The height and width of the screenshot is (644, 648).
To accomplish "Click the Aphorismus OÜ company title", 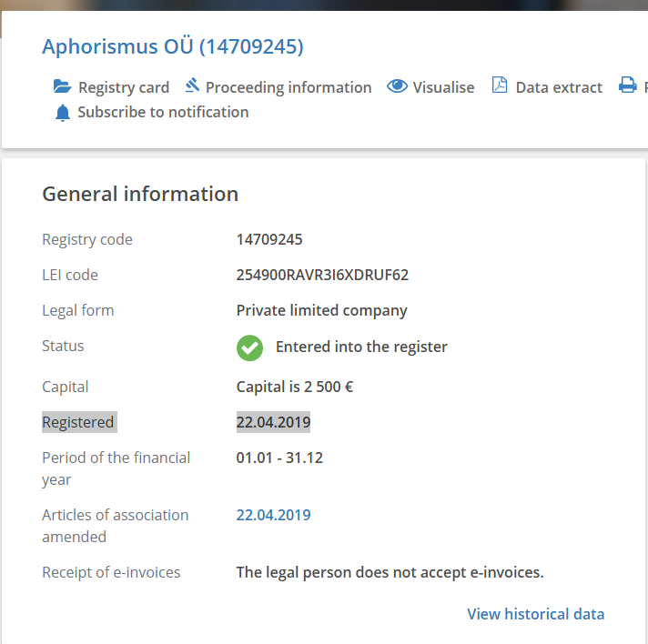I will 173,46.
